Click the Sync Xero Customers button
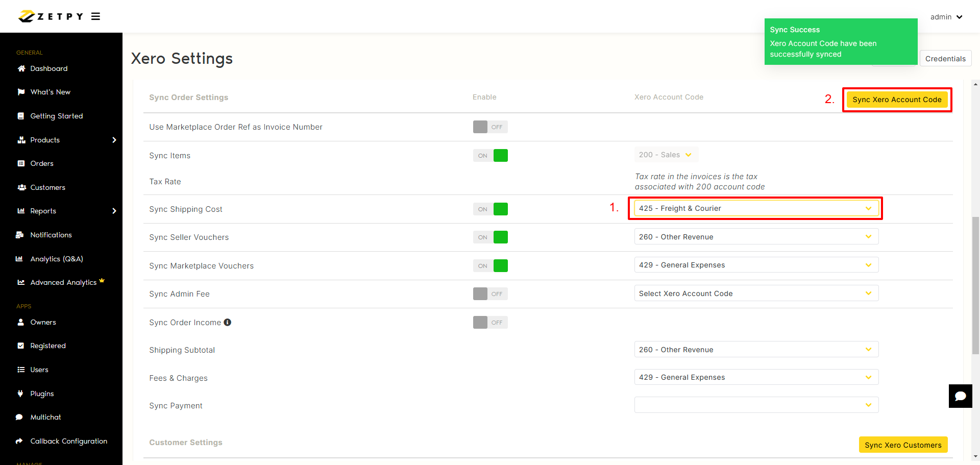The height and width of the screenshot is (465, 980). click(903, 445)
